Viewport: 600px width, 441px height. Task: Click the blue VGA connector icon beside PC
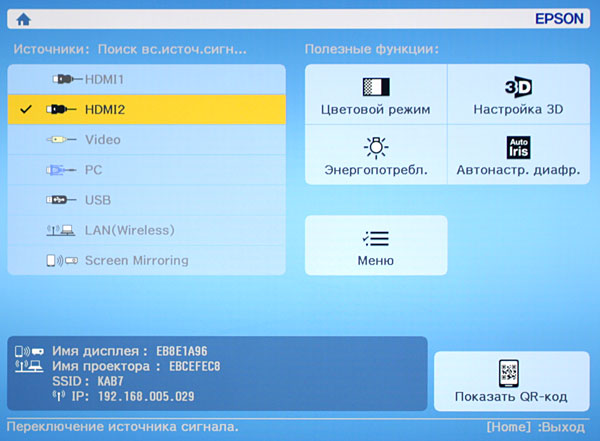coord(61,170)
